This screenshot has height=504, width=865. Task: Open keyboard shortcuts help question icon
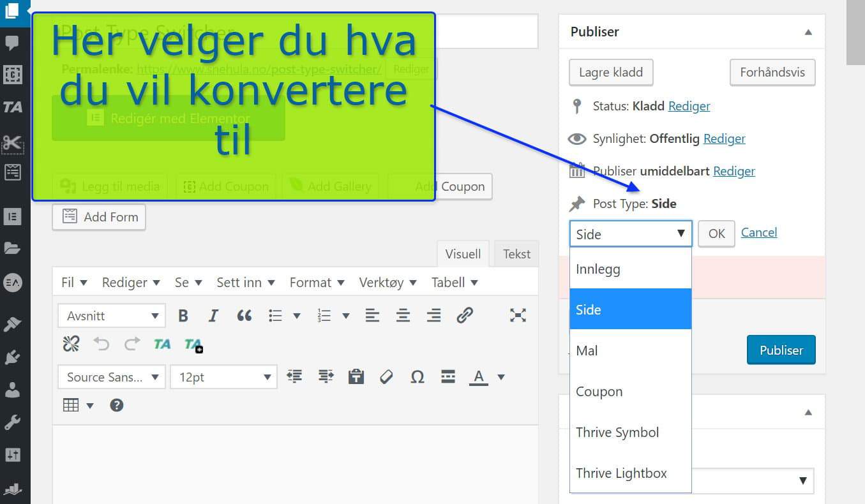(x=116, y=405)
